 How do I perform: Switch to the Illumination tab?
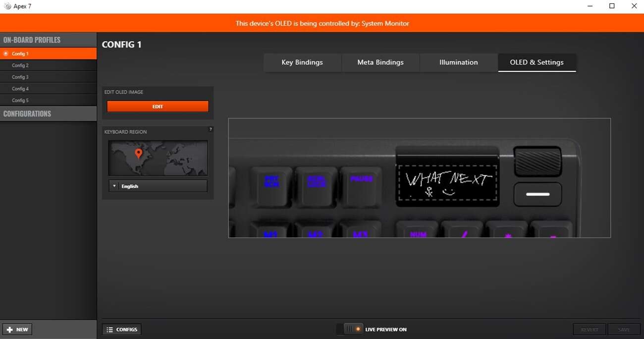point(458,62)
